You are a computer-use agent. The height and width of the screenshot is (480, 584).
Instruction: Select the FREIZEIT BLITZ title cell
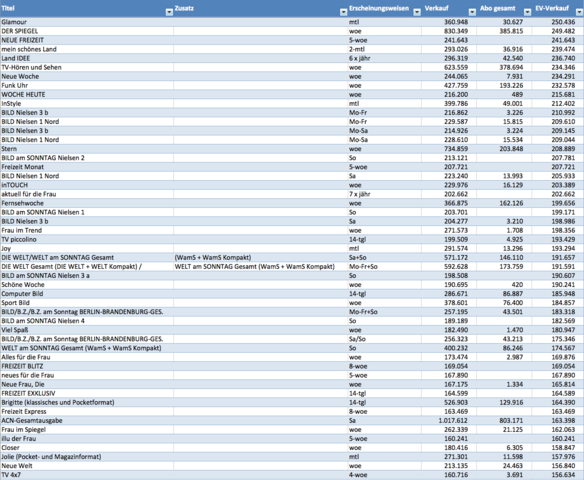87,366
